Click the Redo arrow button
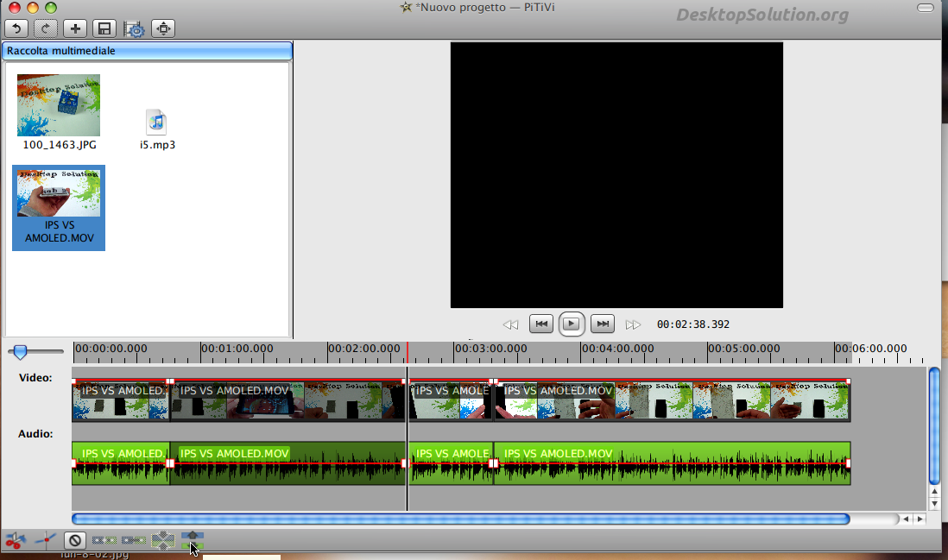The width and height of the screenshot is (948, 560). [x=46, y=28]
